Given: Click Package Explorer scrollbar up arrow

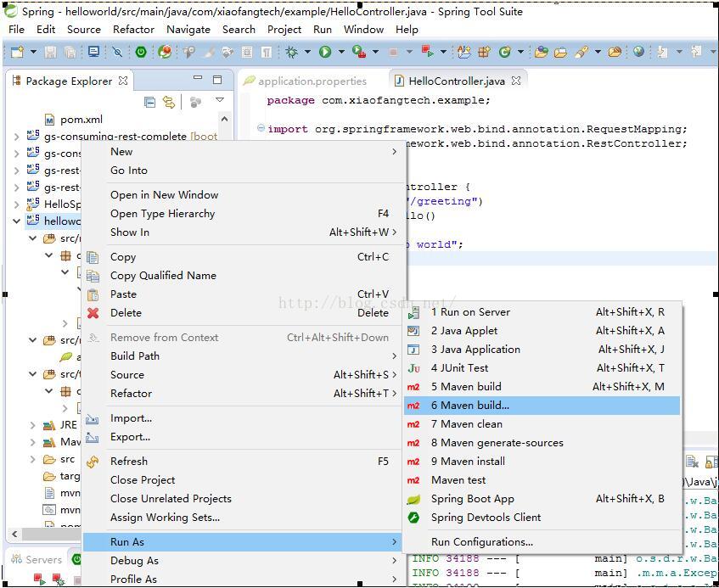Looking at the screenshot, I should [225, 119].
